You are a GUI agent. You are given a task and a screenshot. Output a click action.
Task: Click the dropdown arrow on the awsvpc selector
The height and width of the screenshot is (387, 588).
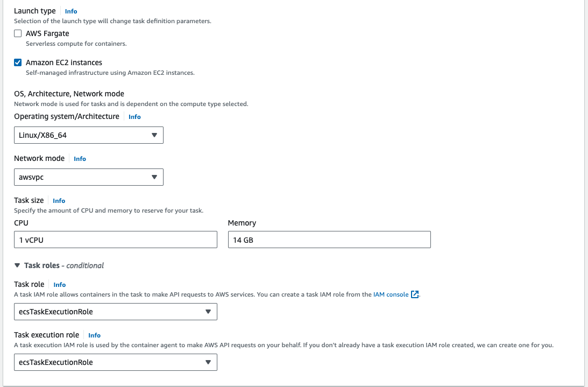(155, 177)
